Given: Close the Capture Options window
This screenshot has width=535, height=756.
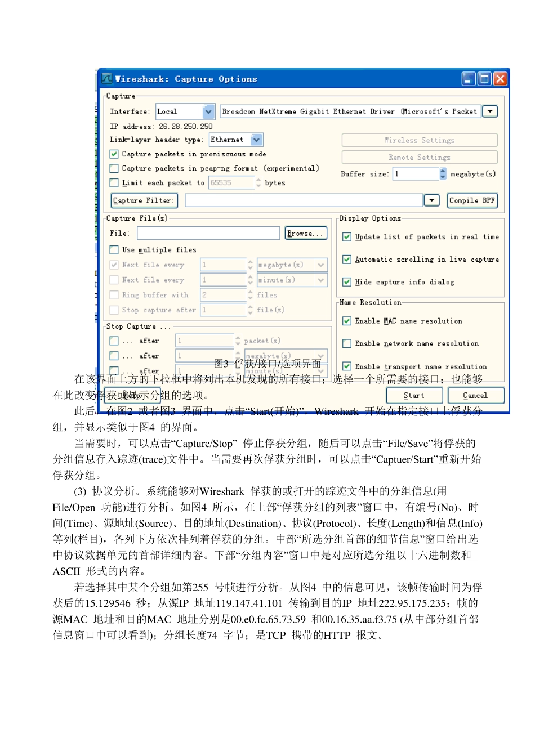Looking at the screenshot, I should pos(500,79).
